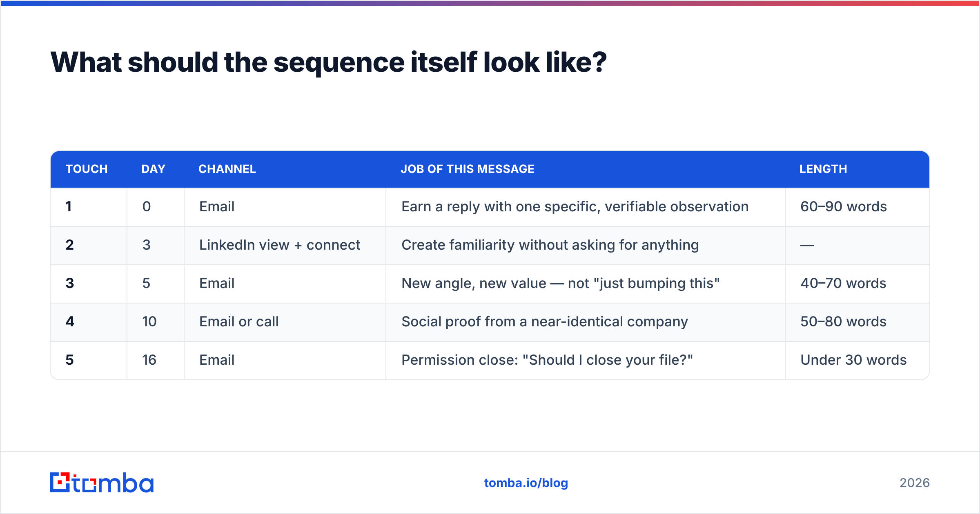Select the 'LinkedIn view + connect' cell

285,245
